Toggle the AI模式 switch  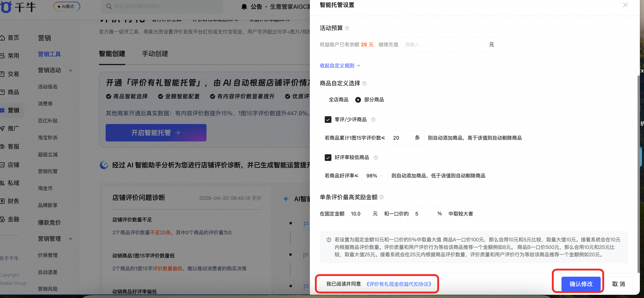pyautogui.click(x=67, y=6)
